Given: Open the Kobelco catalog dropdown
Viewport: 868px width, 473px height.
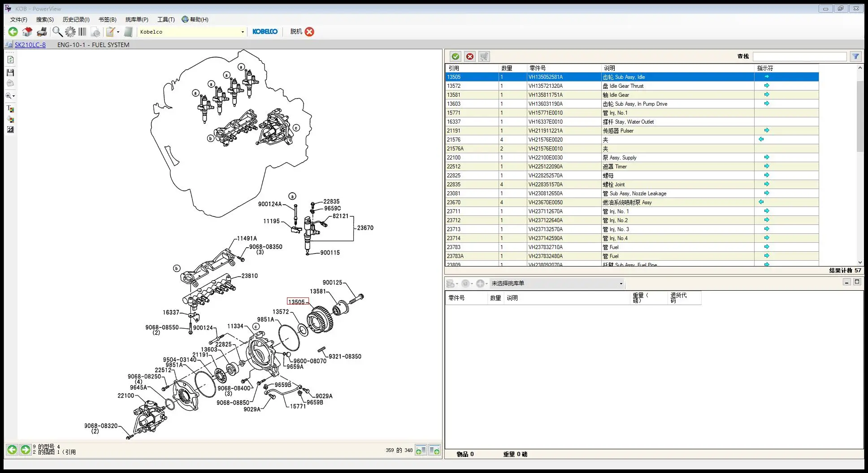Looking at the screenshot, I should click(243, 32).
